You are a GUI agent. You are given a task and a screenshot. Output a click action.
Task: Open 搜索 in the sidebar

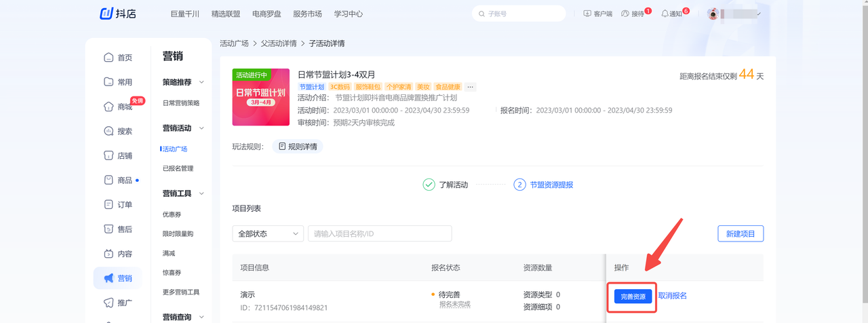pyautogui.click(x=118, y=131)
